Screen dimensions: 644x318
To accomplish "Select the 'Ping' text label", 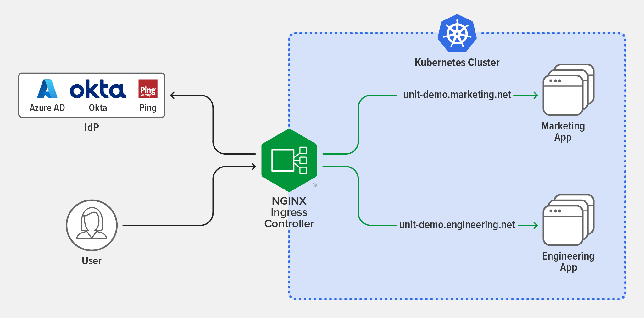I will click(148, 108).
